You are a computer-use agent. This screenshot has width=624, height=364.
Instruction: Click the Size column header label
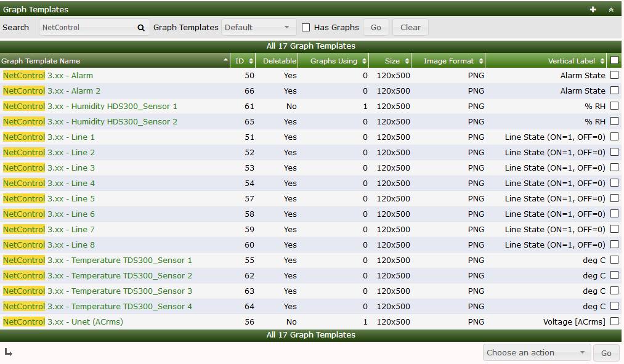[392, 61]
